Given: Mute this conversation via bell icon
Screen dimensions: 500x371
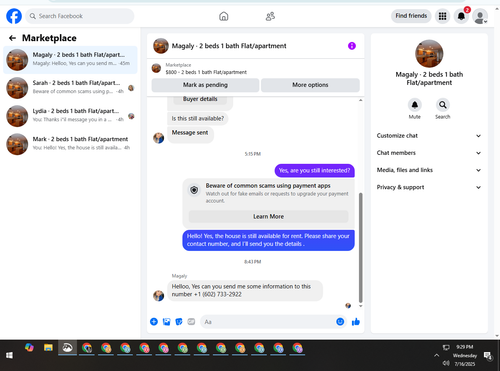Looking at the screenshot, I should pos(415,105).
